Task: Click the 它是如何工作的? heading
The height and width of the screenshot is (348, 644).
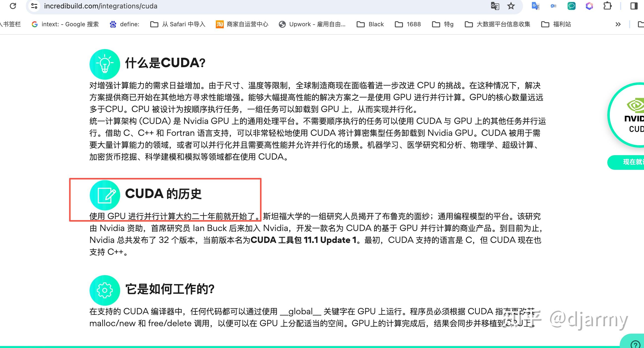Action: tap(170, 289)
